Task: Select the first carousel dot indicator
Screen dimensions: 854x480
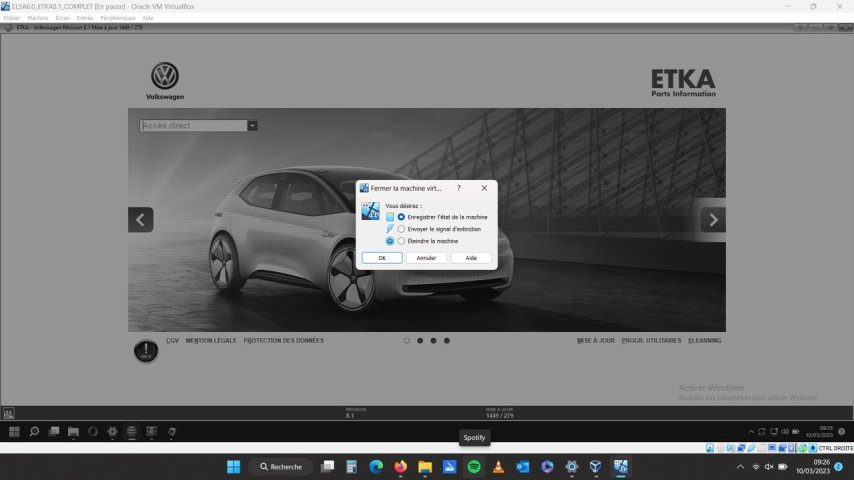Action: point(407,341)
